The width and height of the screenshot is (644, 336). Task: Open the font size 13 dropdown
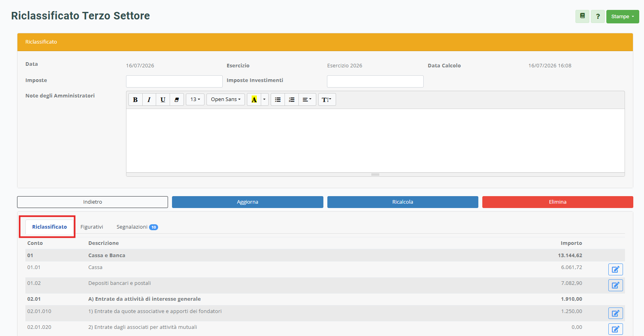click(195, 99)
